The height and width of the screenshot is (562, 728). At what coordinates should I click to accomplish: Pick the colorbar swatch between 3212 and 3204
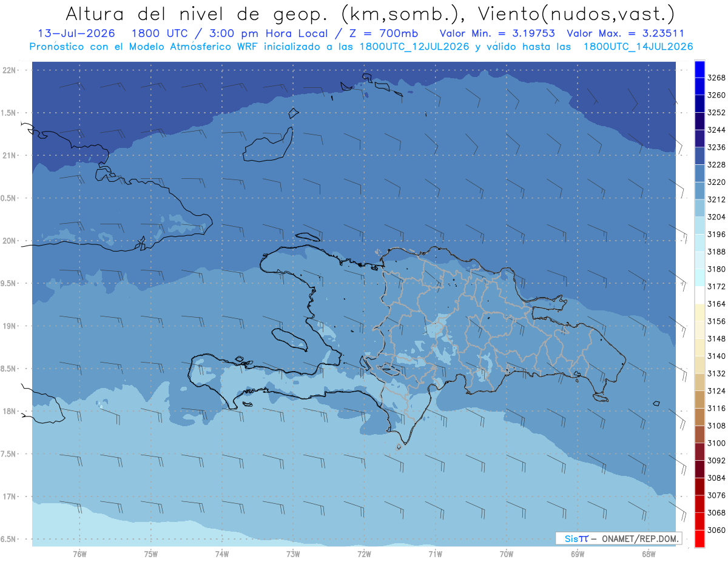coord(699,208)
